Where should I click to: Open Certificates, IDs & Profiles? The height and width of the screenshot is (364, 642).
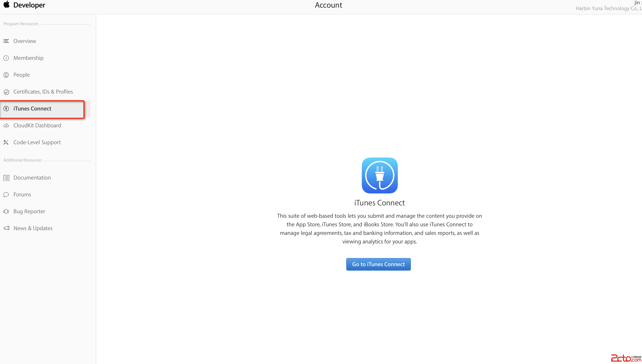coord(43,92)
